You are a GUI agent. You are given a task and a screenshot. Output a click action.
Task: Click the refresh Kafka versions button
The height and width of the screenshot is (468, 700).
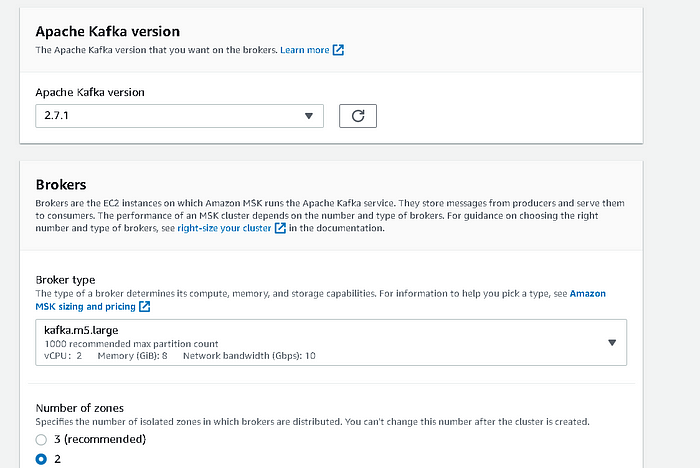coord(358,116)
